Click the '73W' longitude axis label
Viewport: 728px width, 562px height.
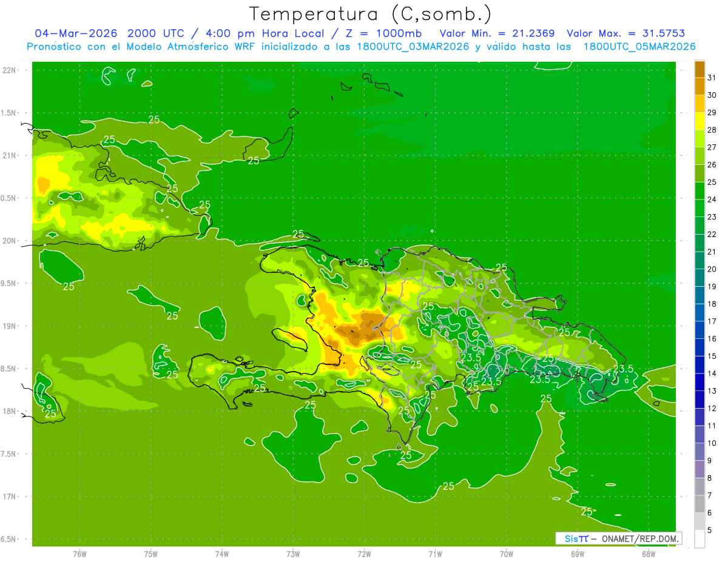tap(293, 554)
